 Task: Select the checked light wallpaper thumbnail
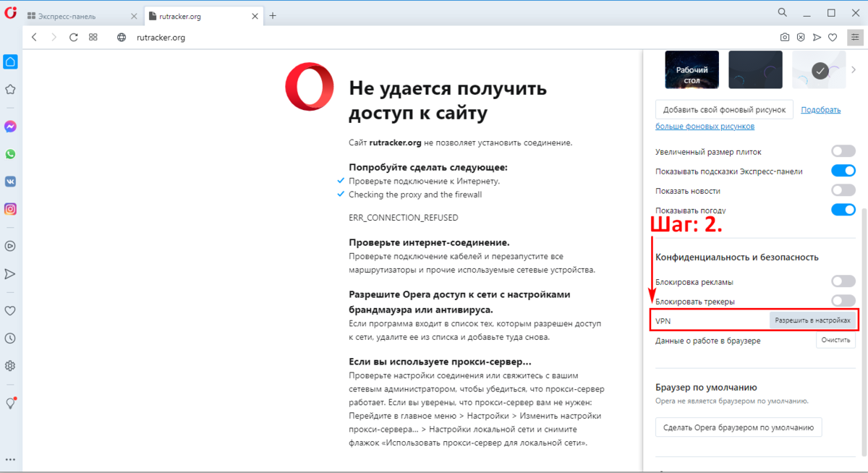[819, 69]
